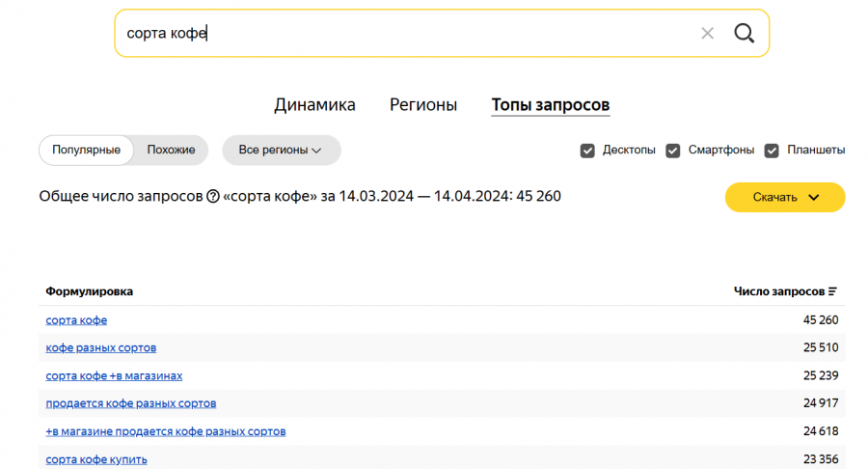Open the Все регионы dropdown
This screenshot has width=868, height=469.
click(x=281, y=151)
